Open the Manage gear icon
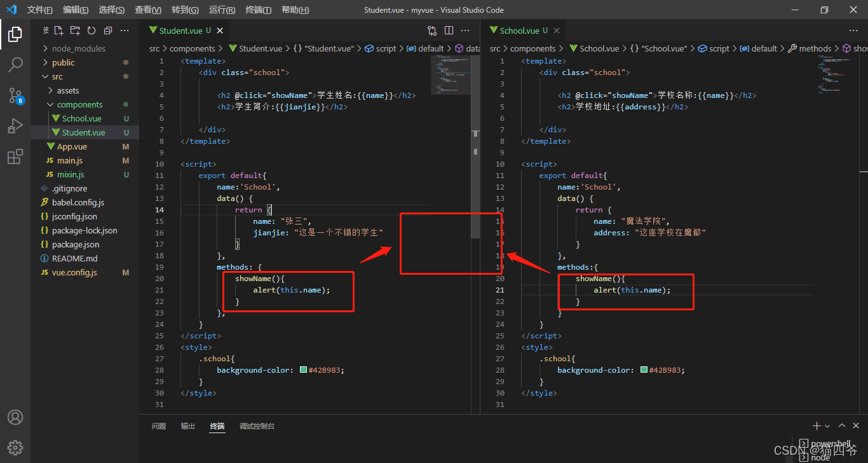The width and height of the screenshot is (868, 463). (15, 447)
